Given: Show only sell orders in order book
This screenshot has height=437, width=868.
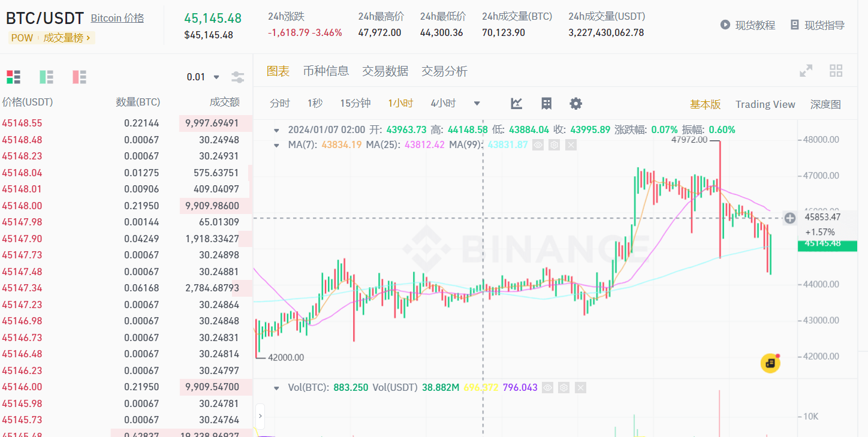Looking at the screenshot, I should coord(79,77).
